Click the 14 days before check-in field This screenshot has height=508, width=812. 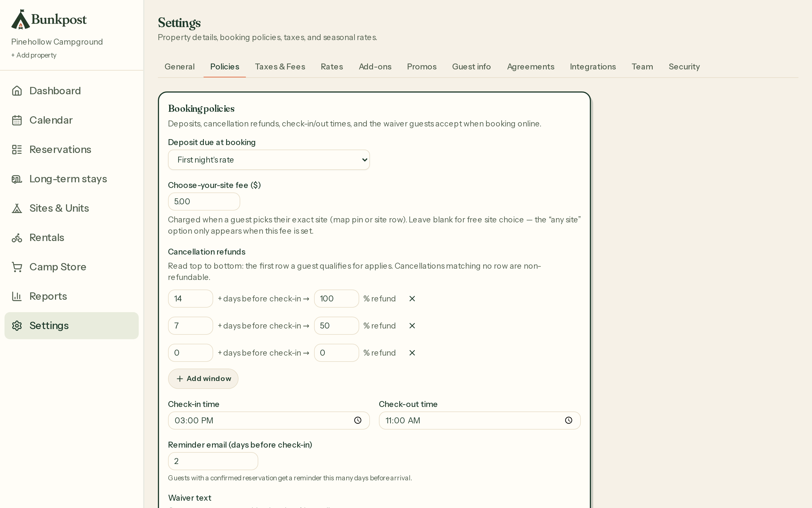(191, 299)
